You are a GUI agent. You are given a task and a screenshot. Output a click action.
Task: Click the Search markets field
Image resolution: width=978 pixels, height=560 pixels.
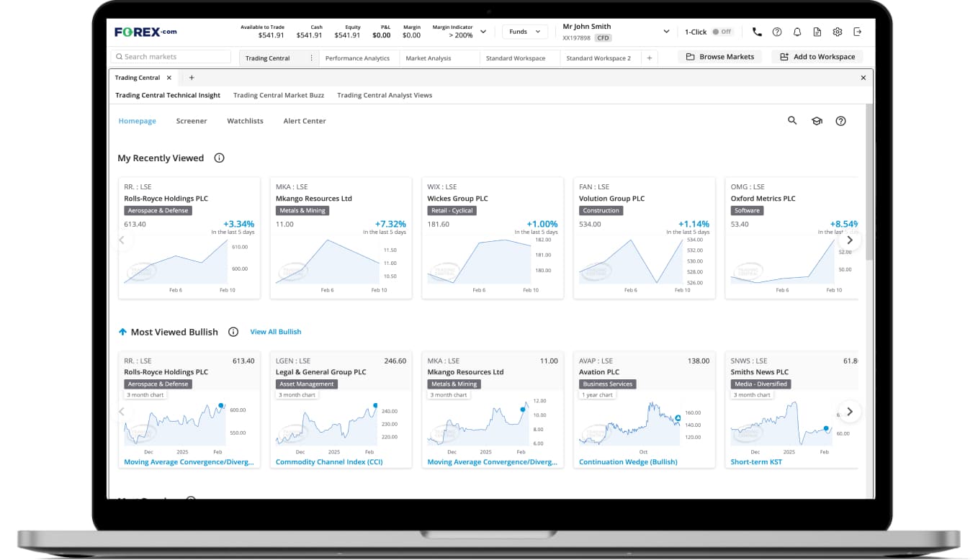tap(171, 57)
